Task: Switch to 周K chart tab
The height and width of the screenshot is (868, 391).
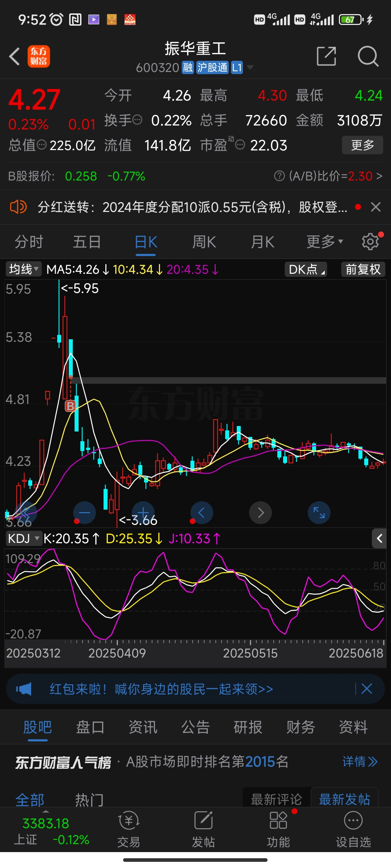Action: point(204,242)
